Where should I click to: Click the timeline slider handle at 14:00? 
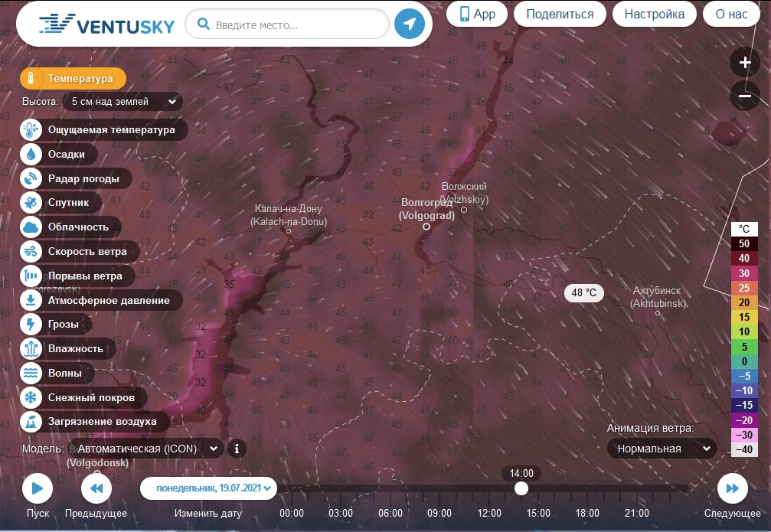coord(521,488)
